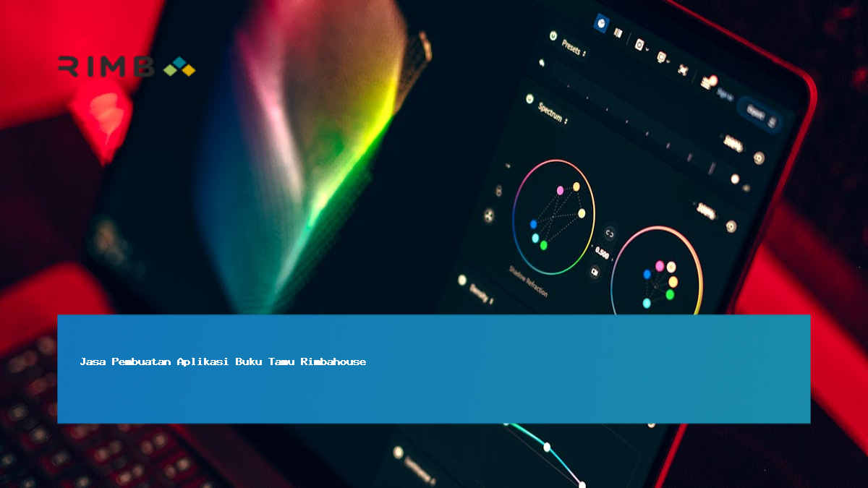The image size is (868, 488).
Task: Open the Presets dropdown
Action: (574, 48)
